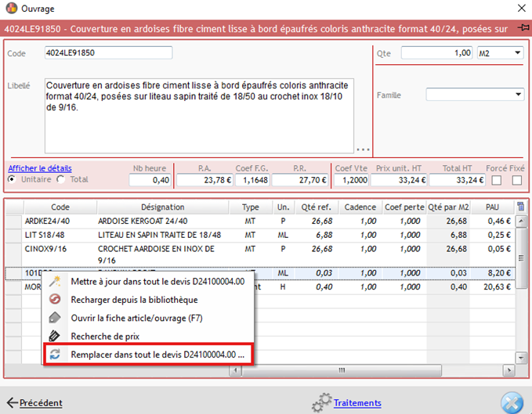Click the row selector beside ARDKE24/40

pyautogui.click(x=13, y=221)
